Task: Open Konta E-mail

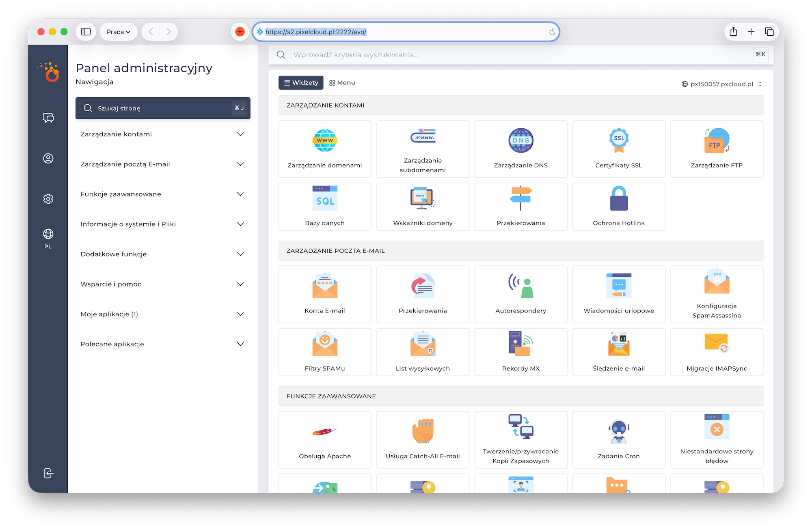Action: (324, 294)
